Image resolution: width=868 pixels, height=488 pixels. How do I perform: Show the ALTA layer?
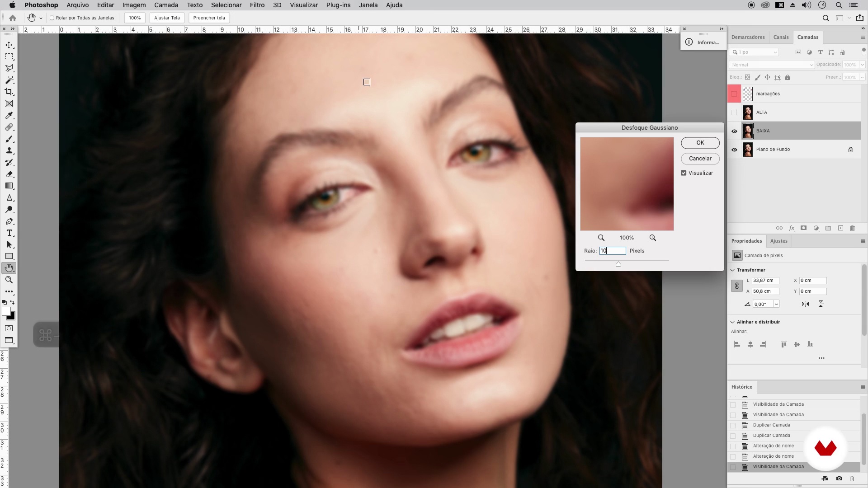tap(734, 113)
